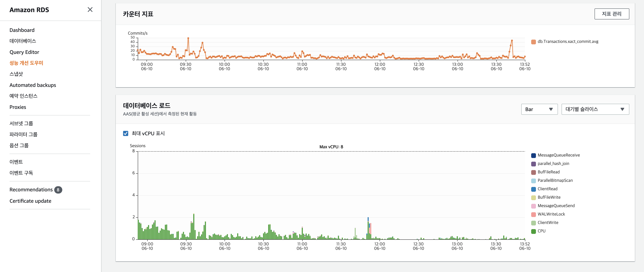Open Dashboard in the sidebar
This screenshot has width=644, height=272.
click(x=22, y=30)
